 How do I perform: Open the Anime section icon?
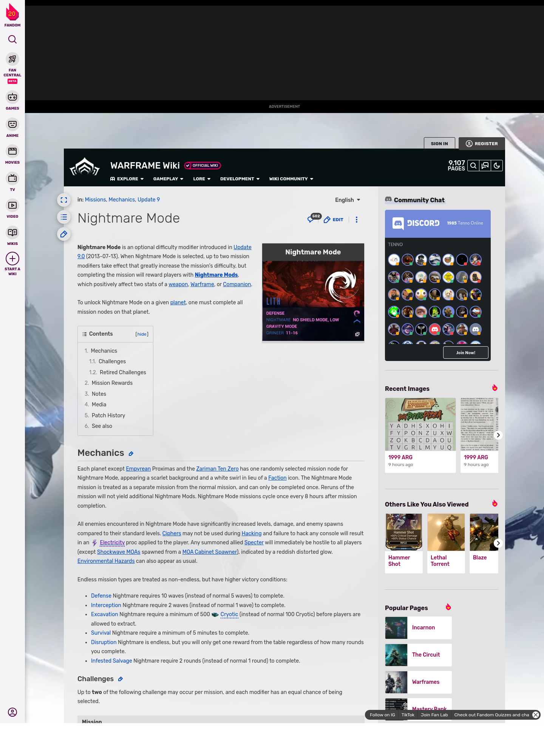[x=12, y=124]
